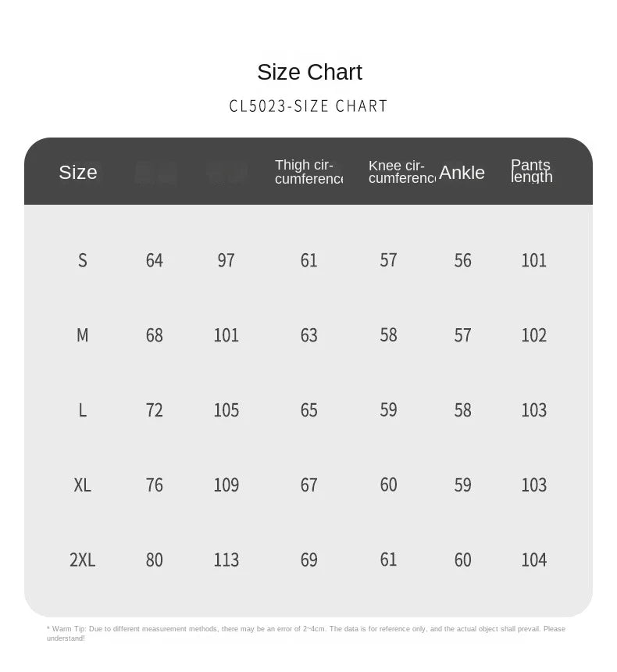Screen dimensions: 617x672
Task: Select the 2XL size row label
Action: coord(83,559)
